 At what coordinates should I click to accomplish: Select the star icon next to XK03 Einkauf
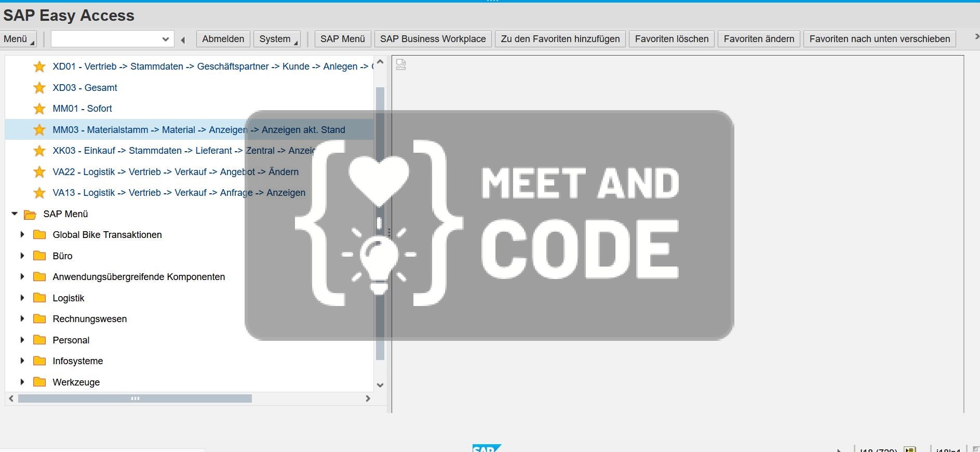click(39, 151)
